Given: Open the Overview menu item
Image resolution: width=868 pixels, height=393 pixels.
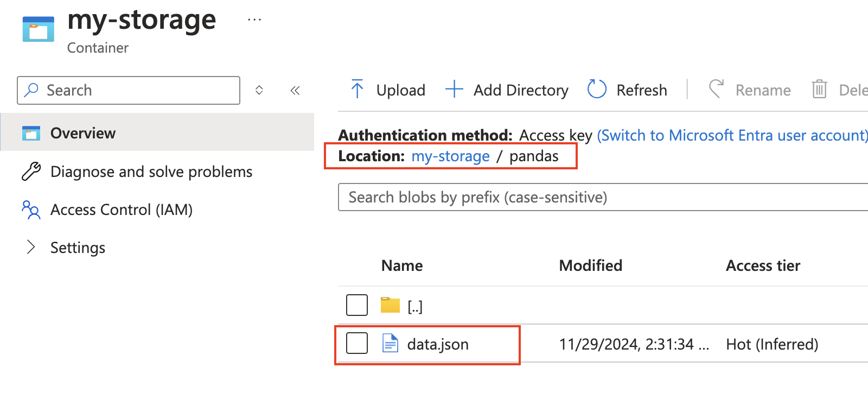Looking at the screenshot, I should 157,132.
